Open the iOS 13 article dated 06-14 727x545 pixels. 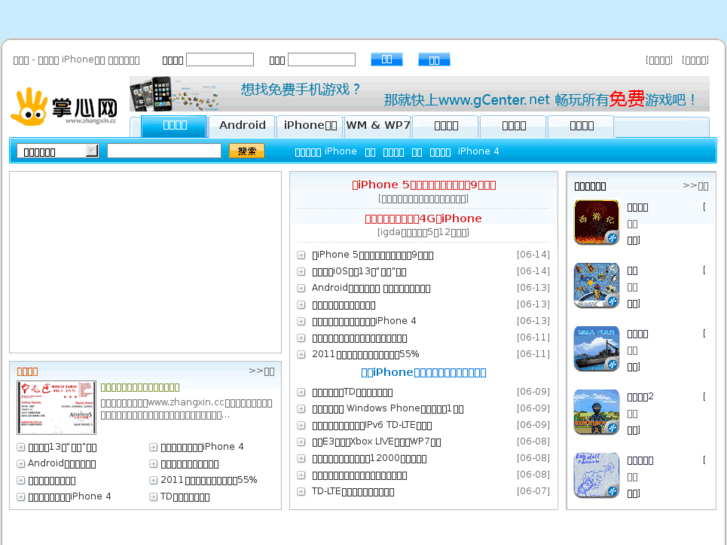(x=359, y=272)
